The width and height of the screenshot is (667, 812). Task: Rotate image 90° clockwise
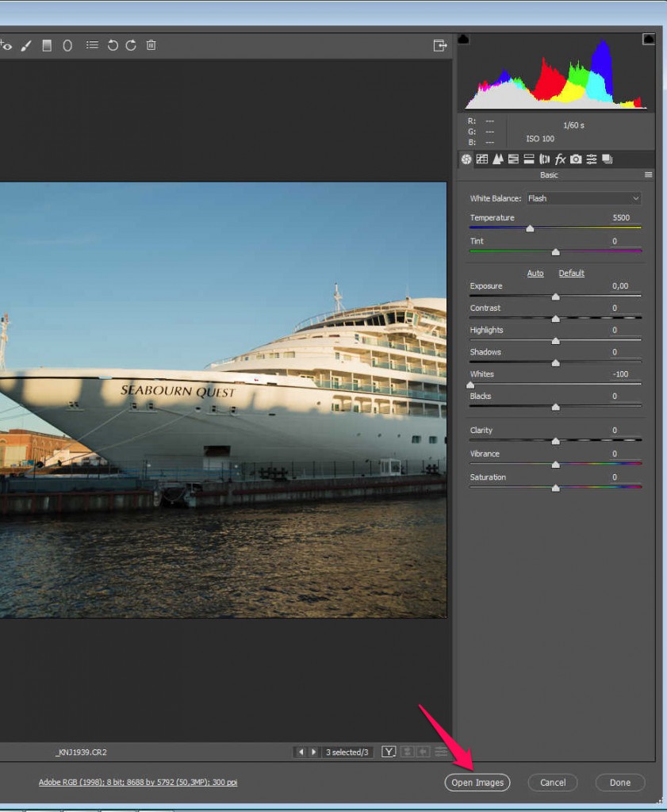pyautogui.click(x=131, y=45)
